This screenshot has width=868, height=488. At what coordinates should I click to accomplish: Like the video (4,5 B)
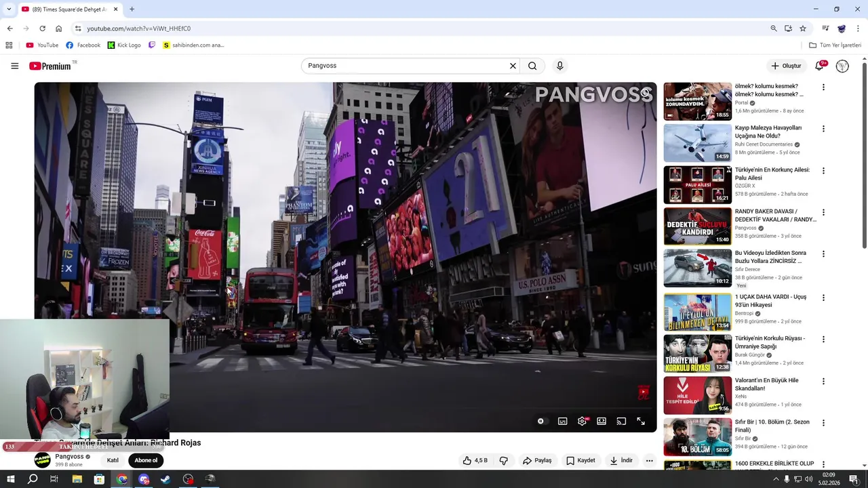475,460
